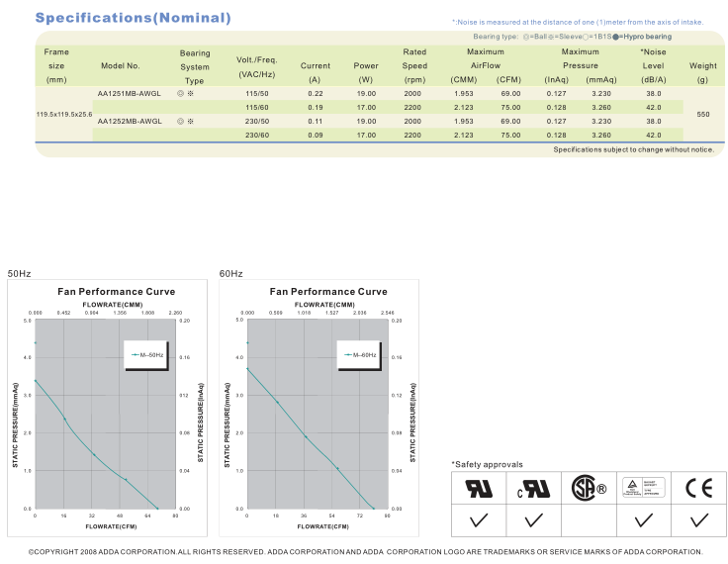Screen dimensions: 728x564
Task: Click the 50Hz chart label
Action: (19, 274)
